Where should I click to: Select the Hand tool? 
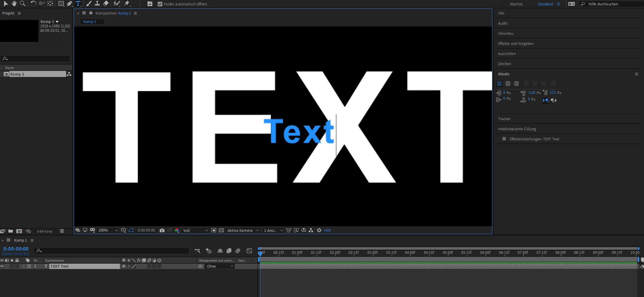tap(14, 4)
